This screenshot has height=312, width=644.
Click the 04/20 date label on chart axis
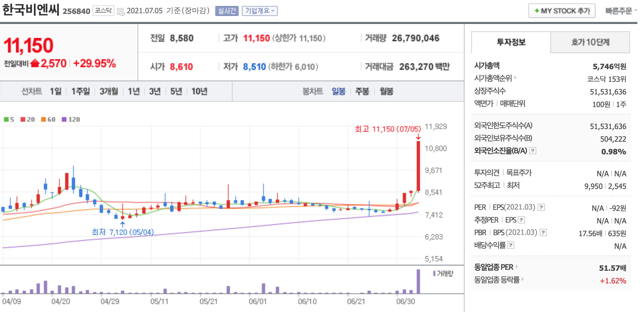coord(60,301)
